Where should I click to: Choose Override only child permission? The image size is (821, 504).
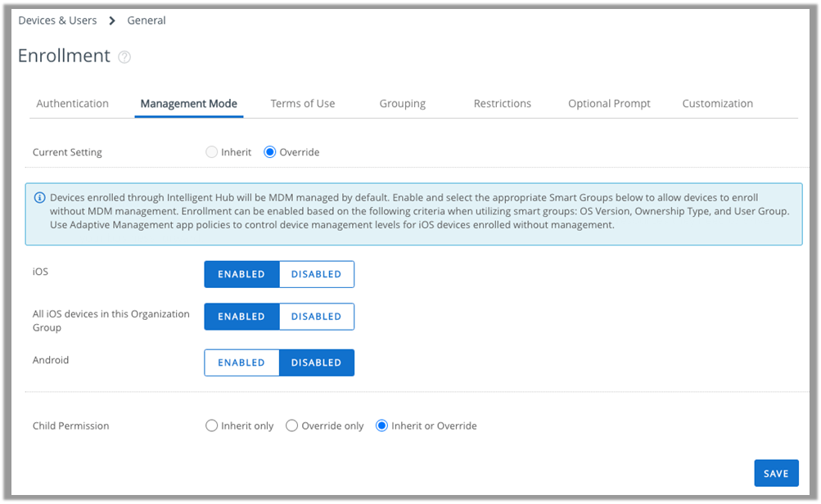291,425
